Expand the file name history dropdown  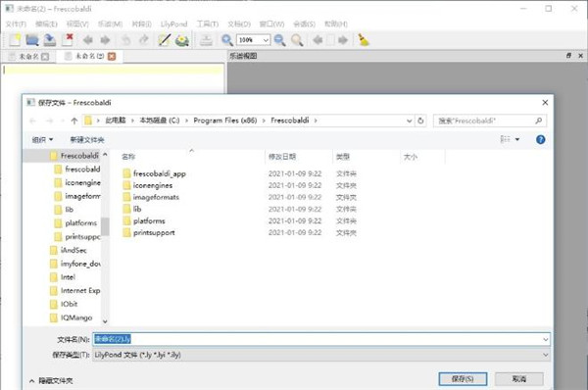tap(545, 339)
